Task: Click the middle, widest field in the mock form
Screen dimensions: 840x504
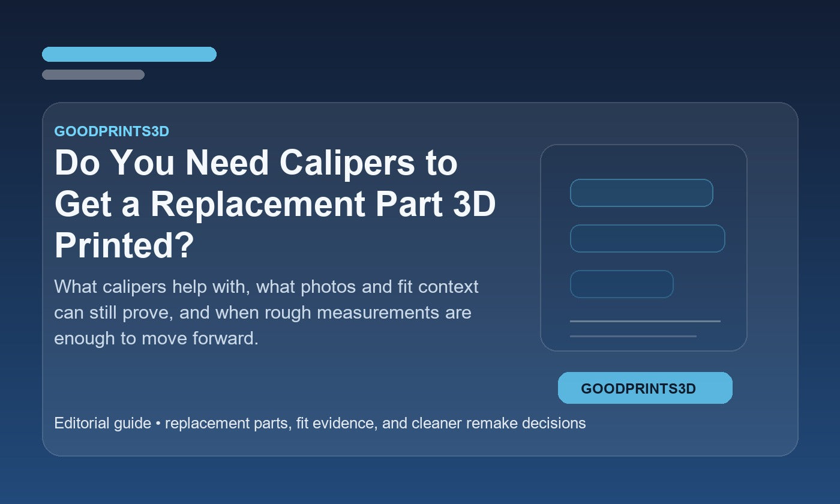Action: pos(647,238)
